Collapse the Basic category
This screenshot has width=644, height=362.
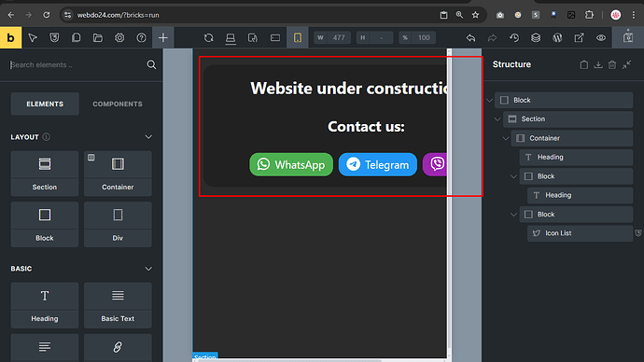(148, 269)
